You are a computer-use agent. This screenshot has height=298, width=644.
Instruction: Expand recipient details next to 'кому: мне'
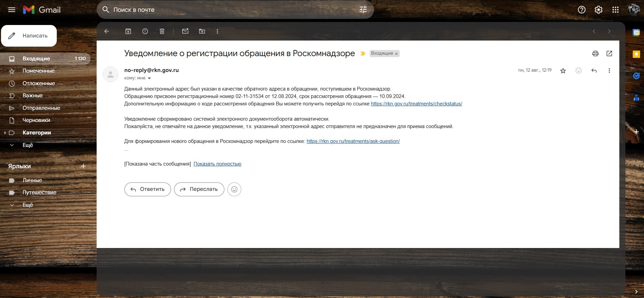coord(149,78)
